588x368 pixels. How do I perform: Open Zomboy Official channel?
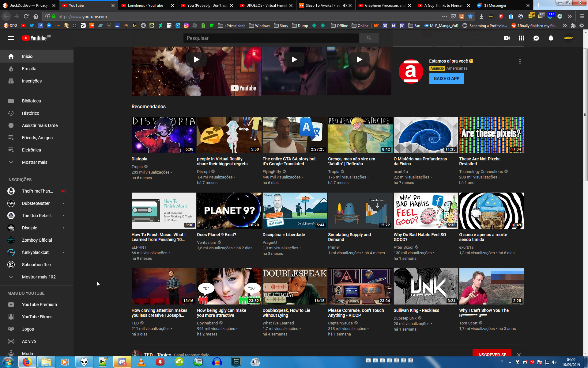click(x=37, y=240)
